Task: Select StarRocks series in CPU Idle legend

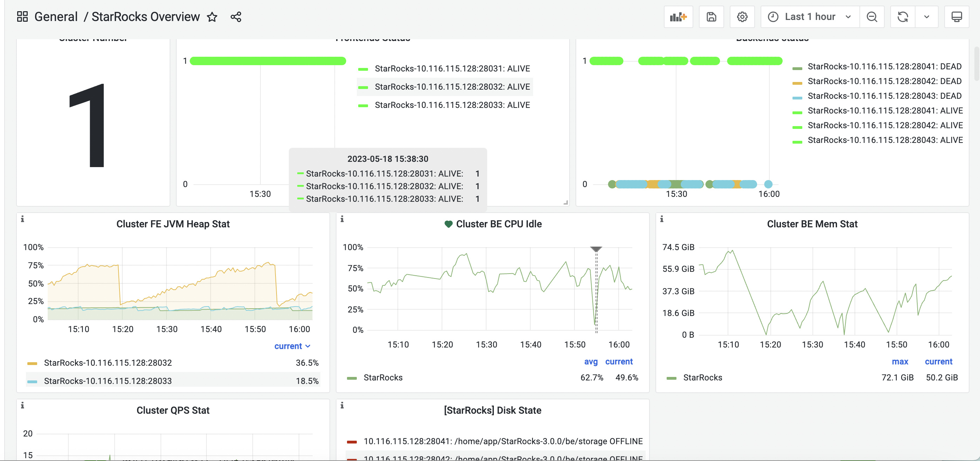Action: pyautogui.click(x=383, y=377)
